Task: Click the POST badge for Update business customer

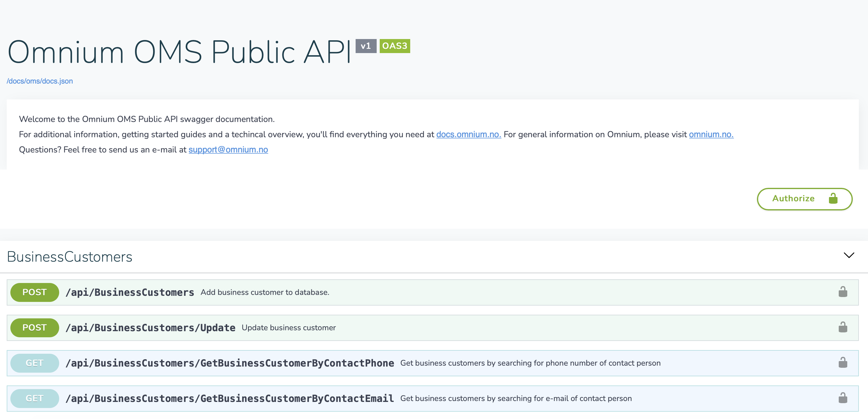Action: tap(35, 328)
